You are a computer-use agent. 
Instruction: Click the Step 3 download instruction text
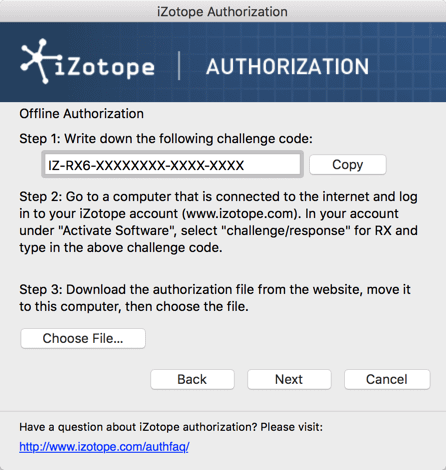coord(215,298)
